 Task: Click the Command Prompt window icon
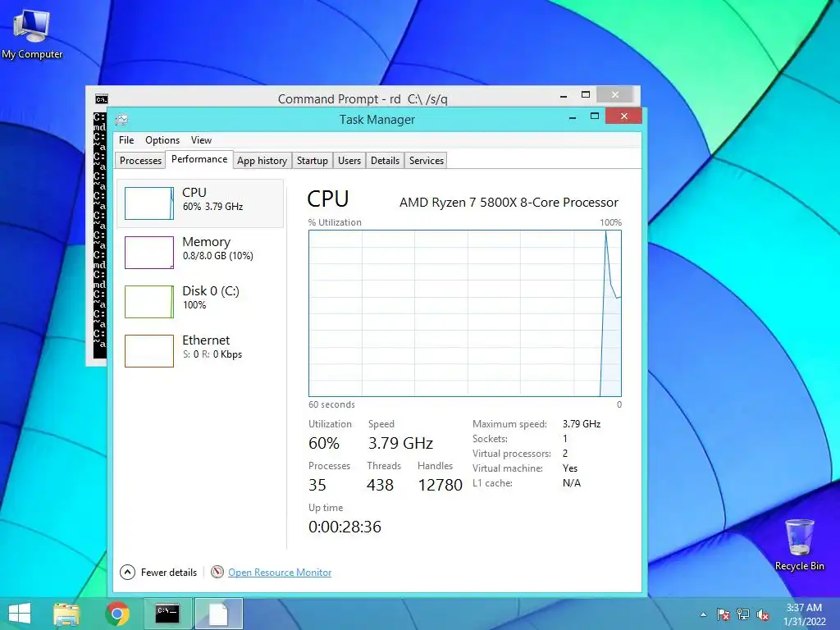(x=101, y=99)
